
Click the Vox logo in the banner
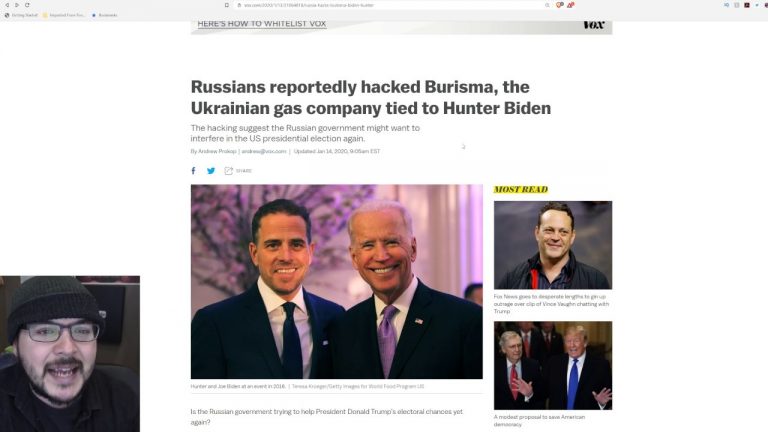pos(594,24)
